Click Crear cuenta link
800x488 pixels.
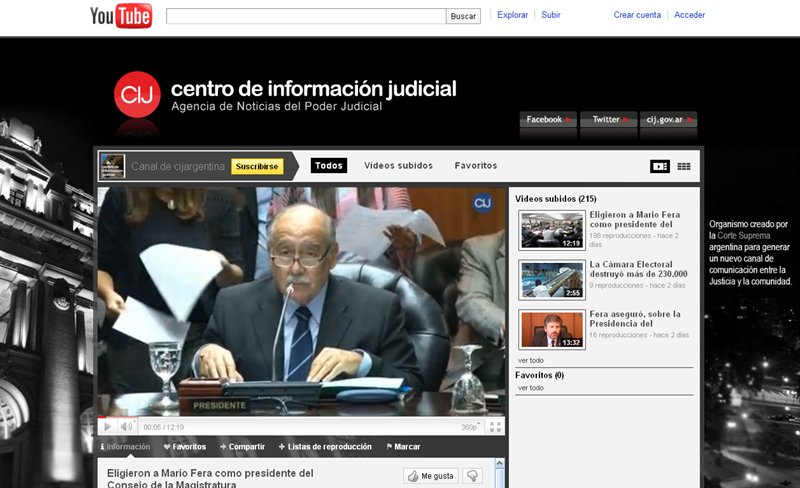[637, 15]
